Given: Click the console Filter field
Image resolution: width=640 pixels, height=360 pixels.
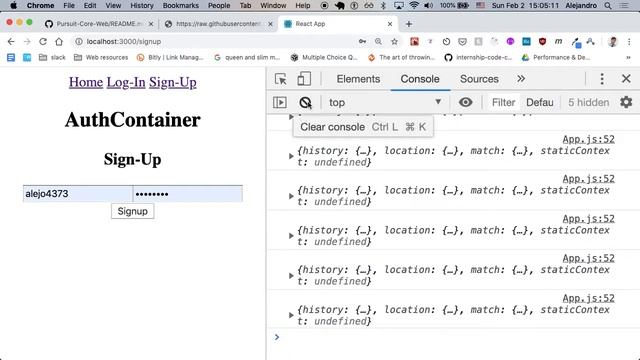Looking at the screenshot, I should (x=503, y=102).
